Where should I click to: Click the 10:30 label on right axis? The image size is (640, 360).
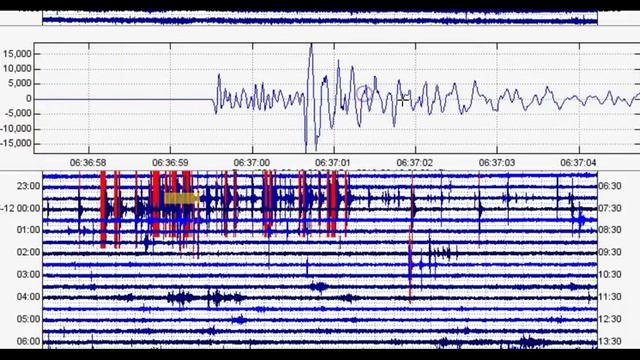(610, 274)
